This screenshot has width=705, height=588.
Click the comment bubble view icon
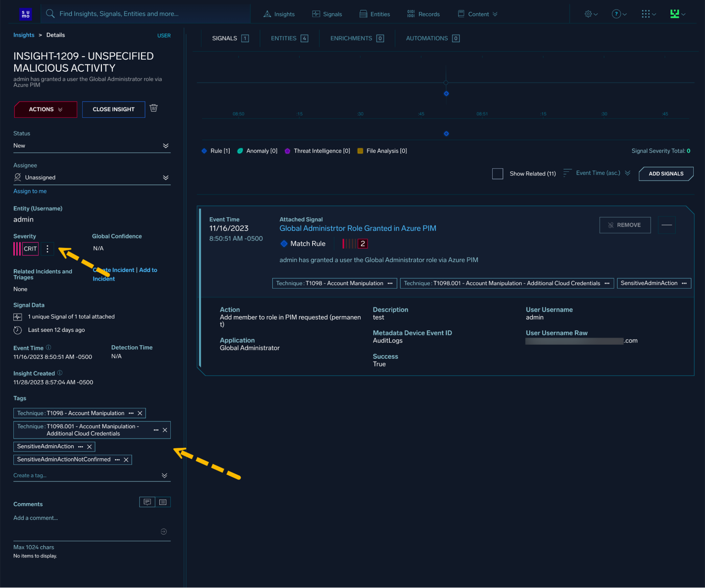click(147, 502)
